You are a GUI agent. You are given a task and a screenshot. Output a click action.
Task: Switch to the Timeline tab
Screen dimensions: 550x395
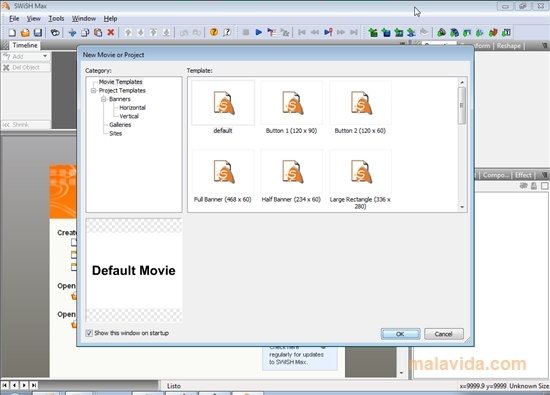(x=25, y=45)
